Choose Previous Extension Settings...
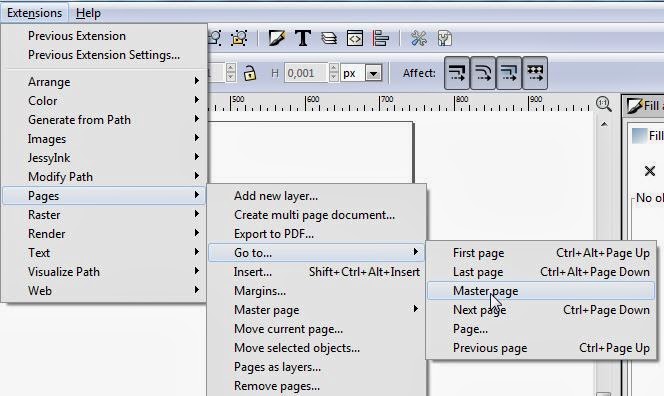This screenshot has height=396, width=664. coord(104,55)
